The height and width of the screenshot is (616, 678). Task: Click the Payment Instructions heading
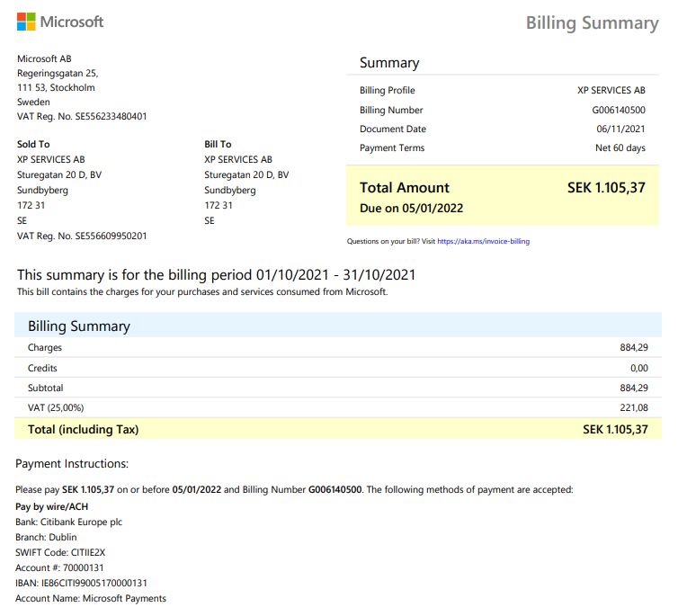pos(72,464)
